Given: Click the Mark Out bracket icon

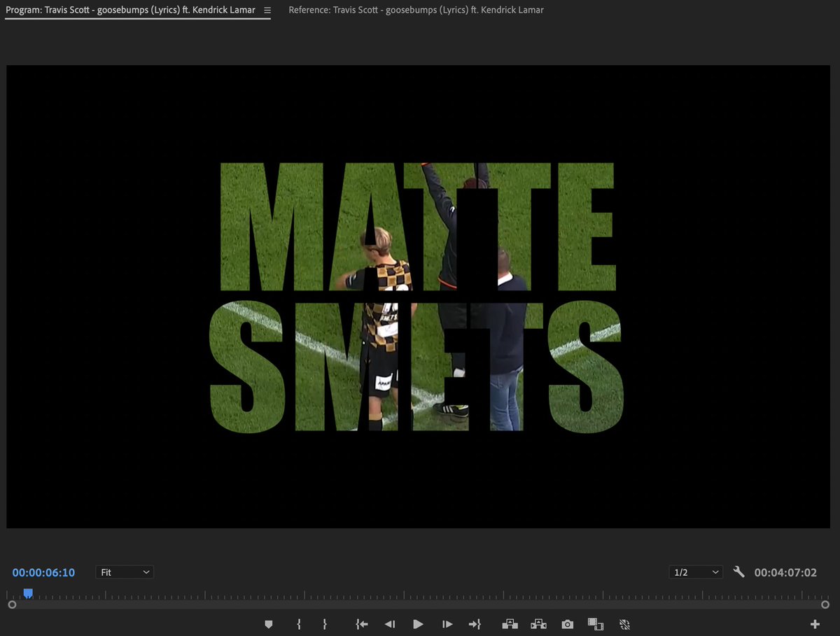Looking at the screenshot, I should pyautogui.click(x=325, y=624).
